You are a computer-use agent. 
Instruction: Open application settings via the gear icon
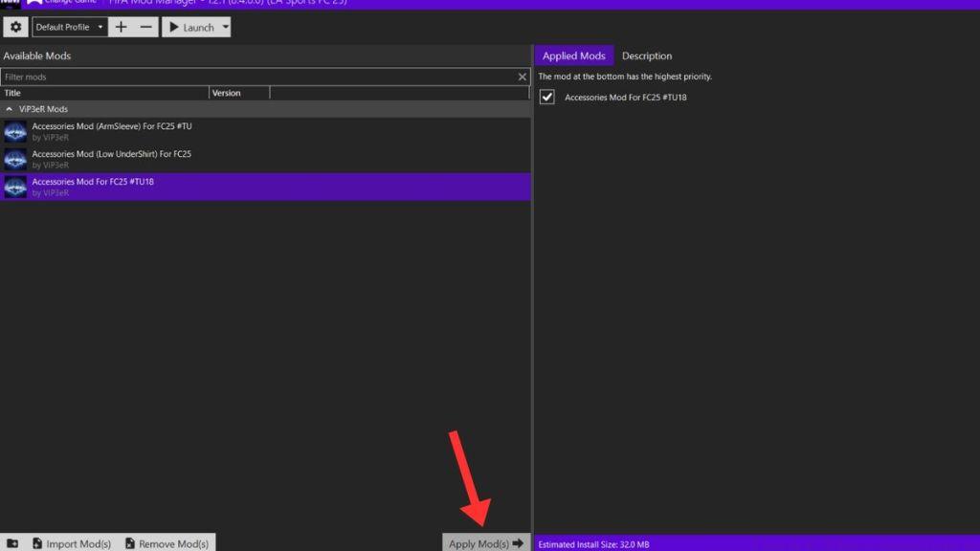tap(15, 27)
